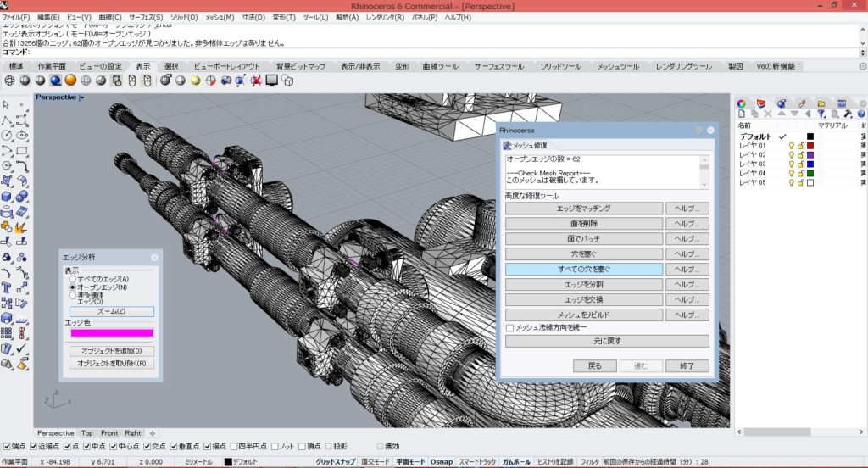Click the red X draw-order icon in display toolbar
This screenshot has height=468, width=868.
256,81
